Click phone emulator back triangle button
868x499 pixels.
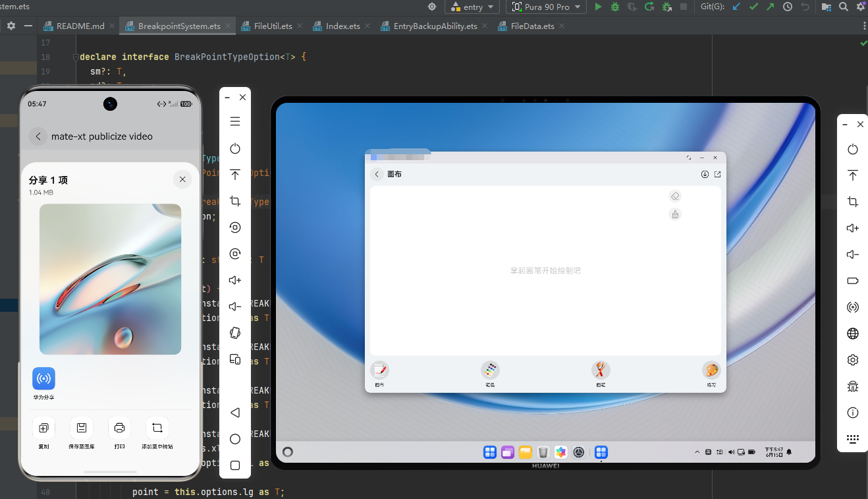click(235, 413)
